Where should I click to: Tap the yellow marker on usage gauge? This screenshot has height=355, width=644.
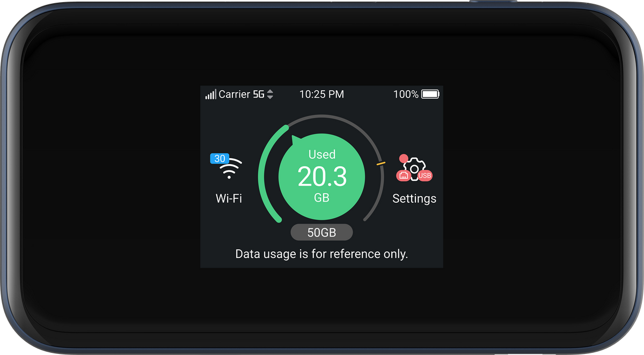click(380, 162)
